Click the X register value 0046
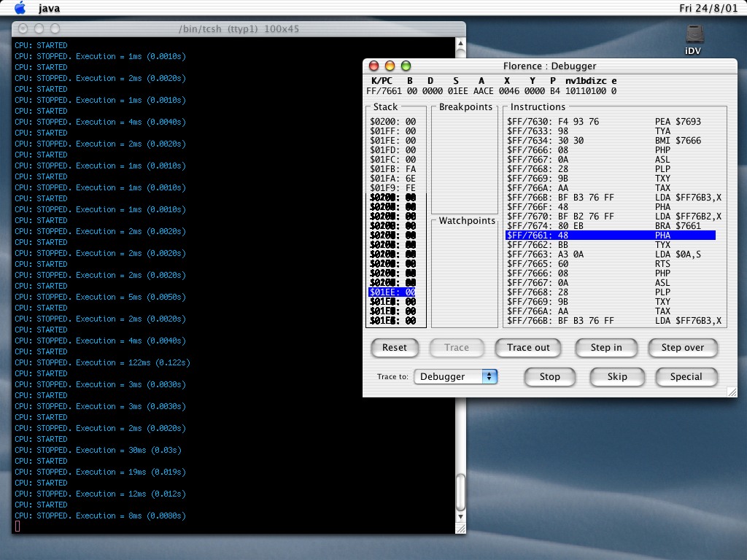This screenshot has width=747, height=560. 508,91
